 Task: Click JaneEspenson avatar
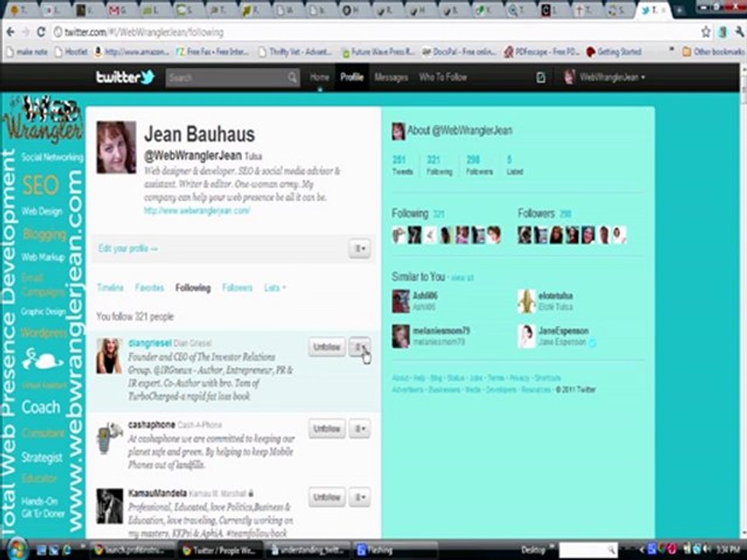tap(527, 336)
